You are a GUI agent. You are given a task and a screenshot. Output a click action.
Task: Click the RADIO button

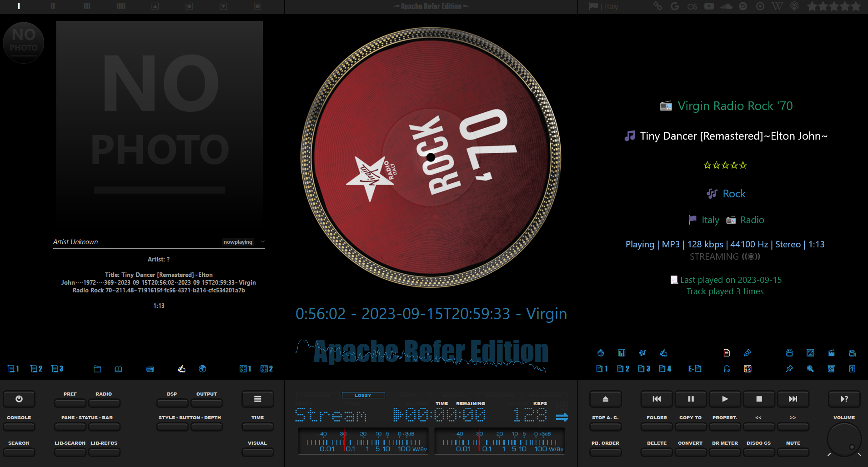[104, 403]
